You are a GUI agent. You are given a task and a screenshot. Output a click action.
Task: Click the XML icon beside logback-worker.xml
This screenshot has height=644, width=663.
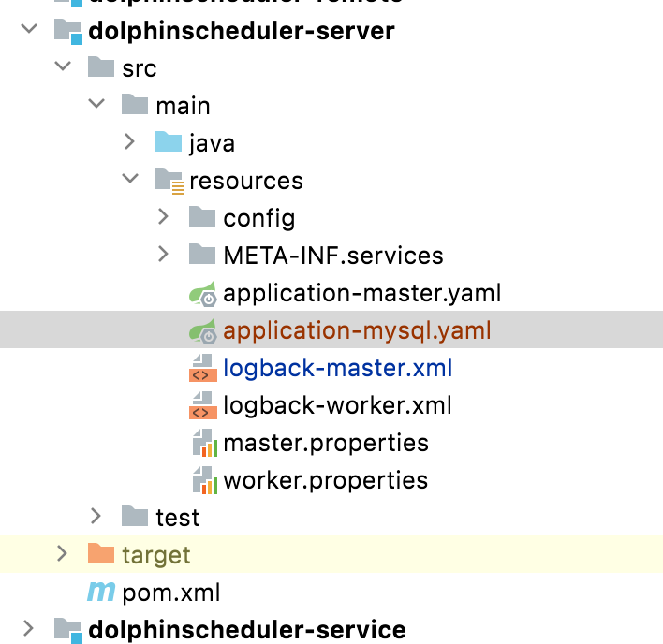(202, 406)
